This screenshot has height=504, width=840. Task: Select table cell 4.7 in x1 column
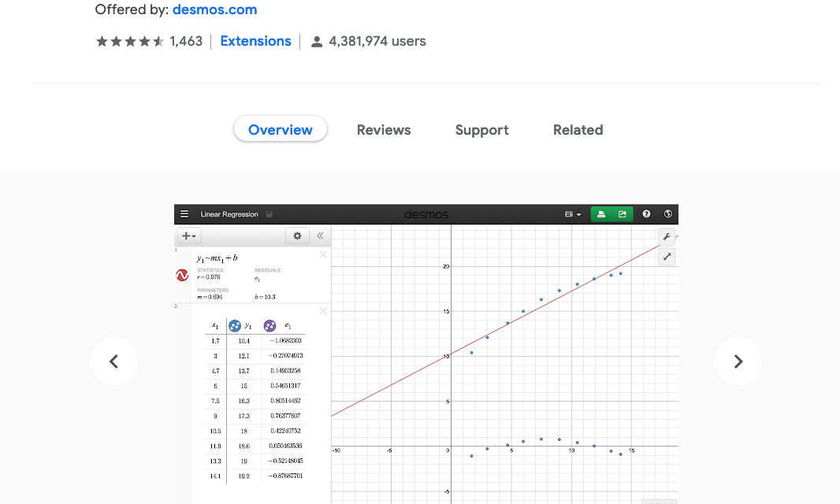(x=215, y=371)
